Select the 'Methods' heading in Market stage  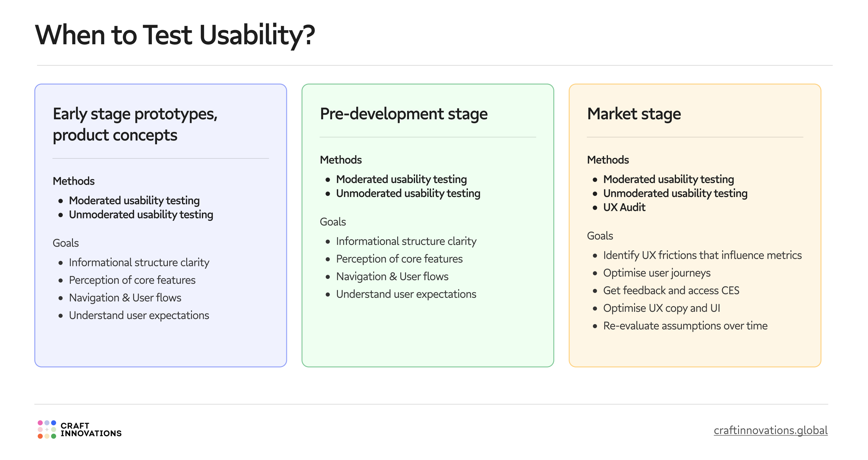608,160
